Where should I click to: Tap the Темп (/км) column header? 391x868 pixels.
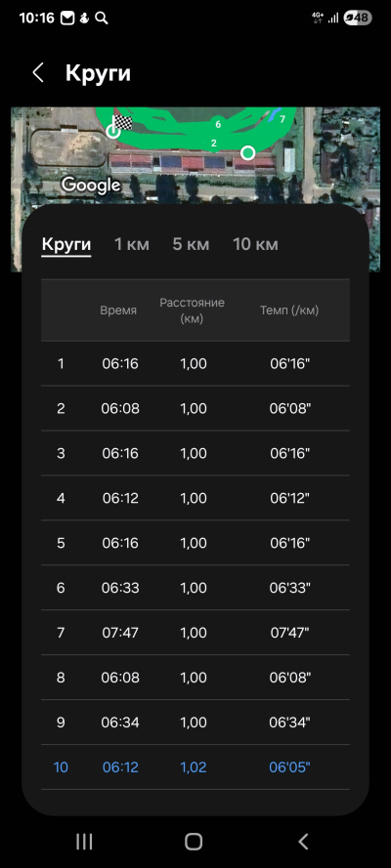[x=289, y=310]
